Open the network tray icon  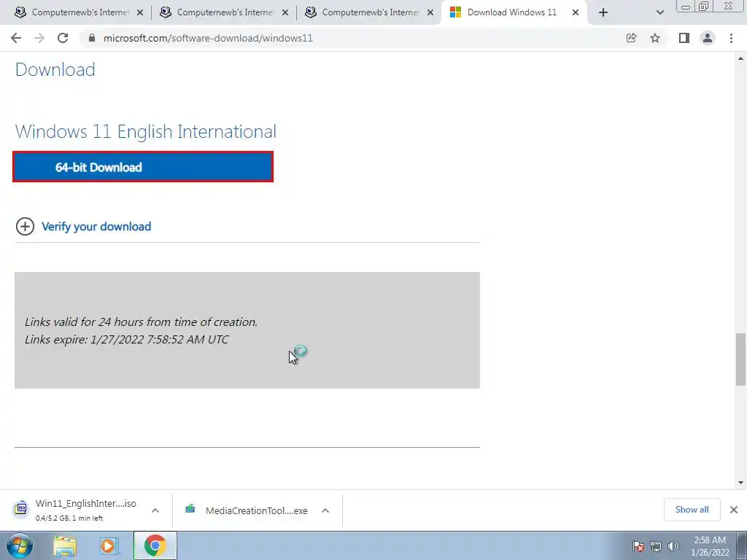pos(656,546)
